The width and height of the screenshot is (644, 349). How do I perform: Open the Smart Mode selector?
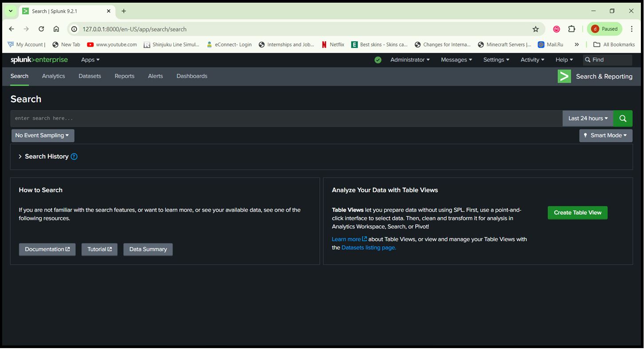pos(606,135)
